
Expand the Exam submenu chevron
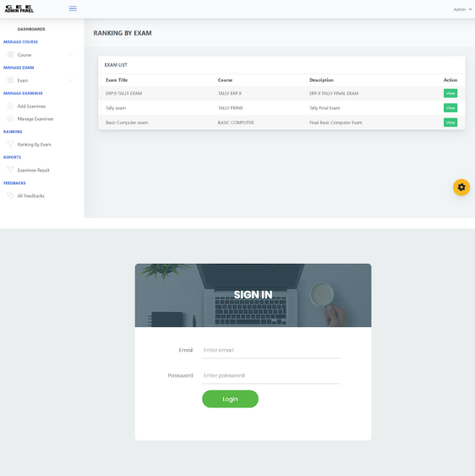coord(71,80)
